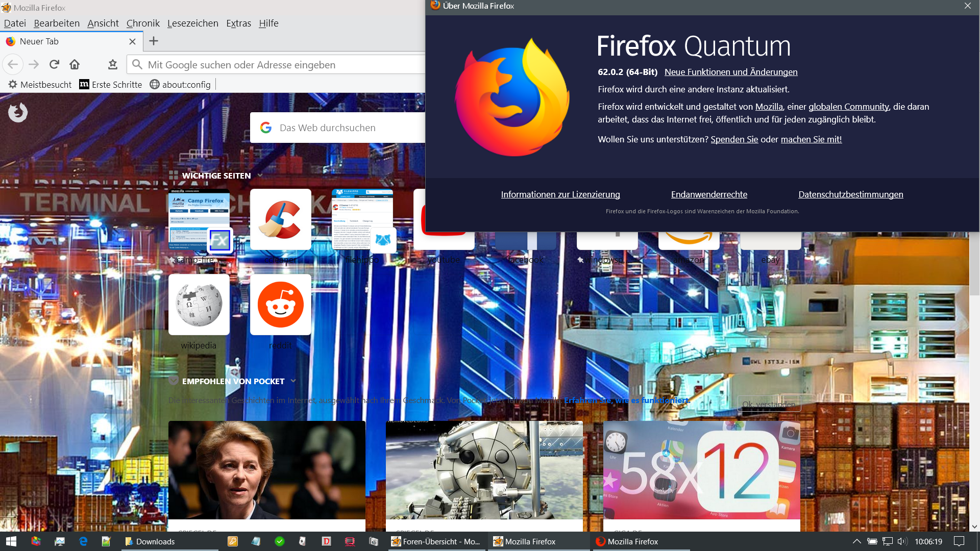
Task: Open the ccleaner top site tile
Action: [281, 219]
